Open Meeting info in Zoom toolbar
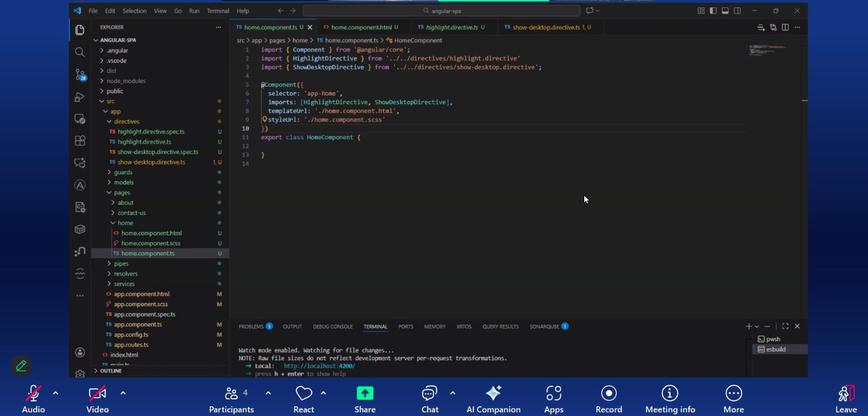This screenshot has height=416, width=868. click(670, 399)
